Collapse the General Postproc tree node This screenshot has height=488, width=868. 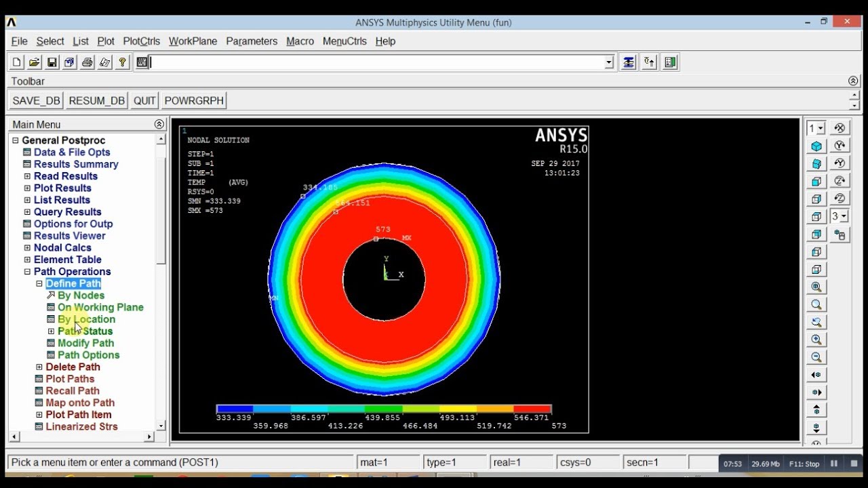tap(15, 140)
